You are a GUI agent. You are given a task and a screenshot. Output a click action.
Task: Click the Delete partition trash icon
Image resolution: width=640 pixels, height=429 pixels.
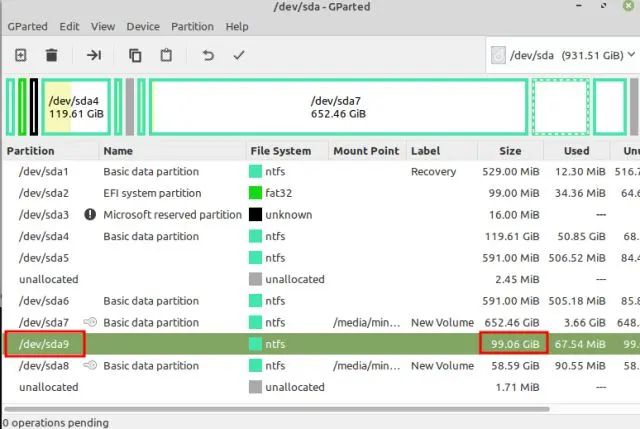[x=52, y=55]
